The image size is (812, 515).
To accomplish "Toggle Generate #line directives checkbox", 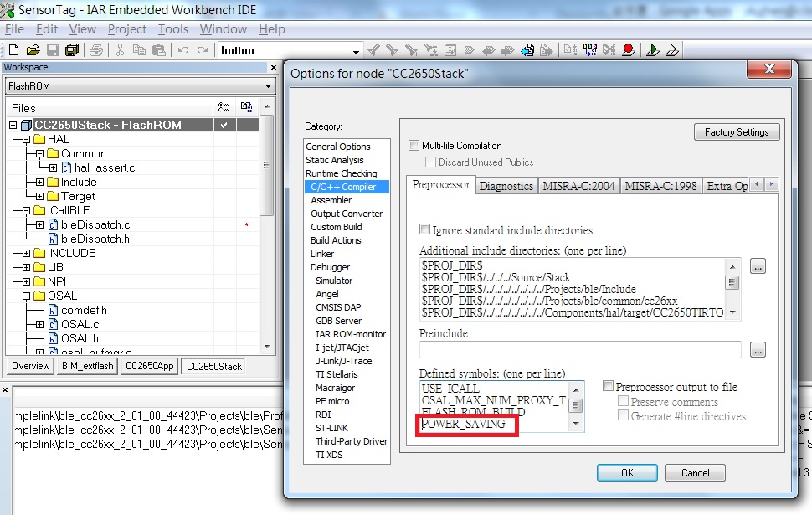I will (624, 415).
